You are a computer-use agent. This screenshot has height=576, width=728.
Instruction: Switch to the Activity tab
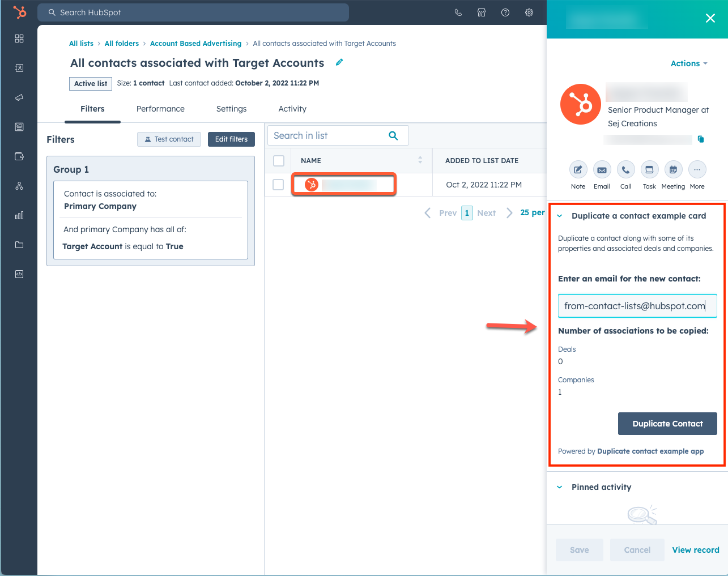click(x=292, y=109)
